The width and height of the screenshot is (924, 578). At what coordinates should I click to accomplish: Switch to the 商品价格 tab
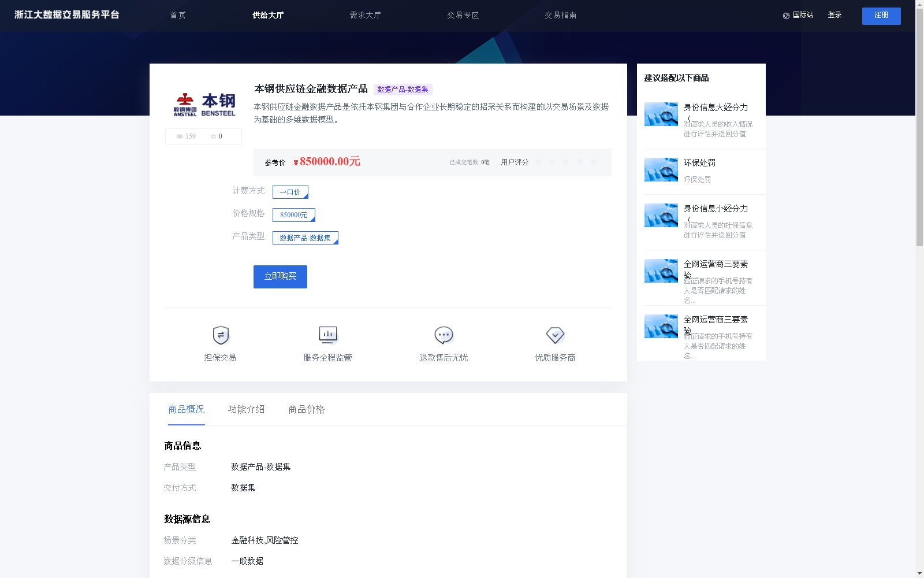(x=306, y=409)
